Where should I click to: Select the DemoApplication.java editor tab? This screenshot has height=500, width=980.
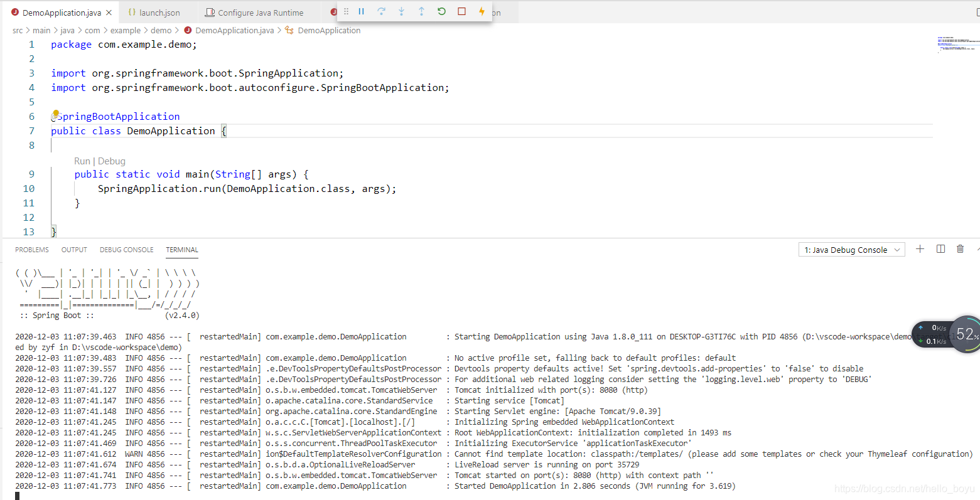[62, 13]
